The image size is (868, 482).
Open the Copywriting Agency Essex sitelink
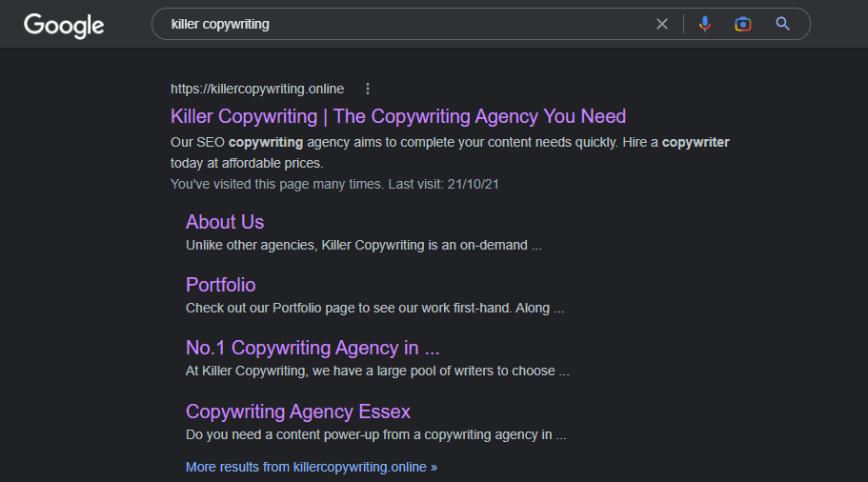tap(298, 412)
